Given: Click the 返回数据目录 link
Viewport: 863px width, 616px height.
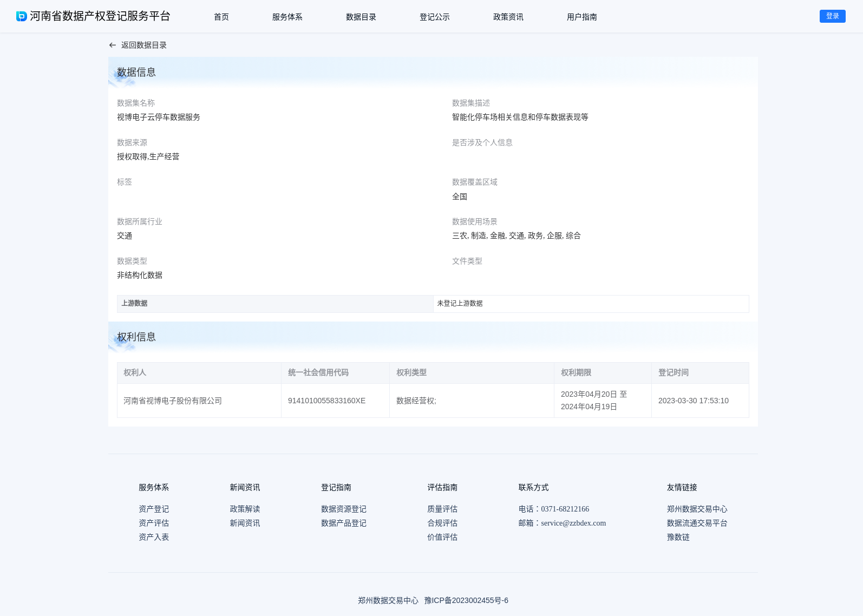Looking at the screenshot, I should [144, 45].
